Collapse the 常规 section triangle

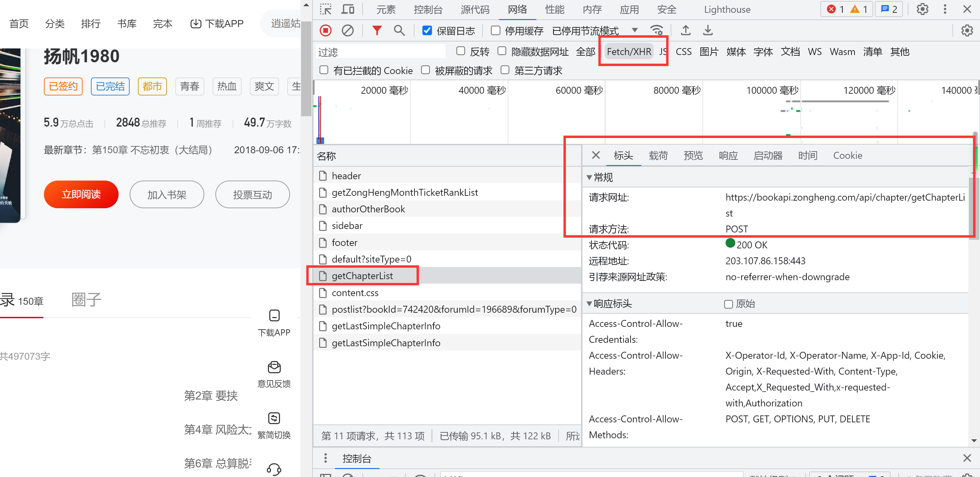pos(589,177)
